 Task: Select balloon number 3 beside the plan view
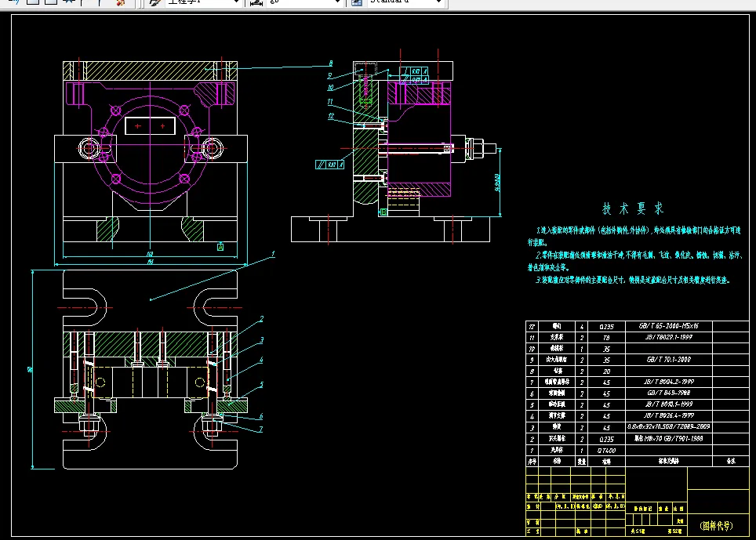[261, 340]
